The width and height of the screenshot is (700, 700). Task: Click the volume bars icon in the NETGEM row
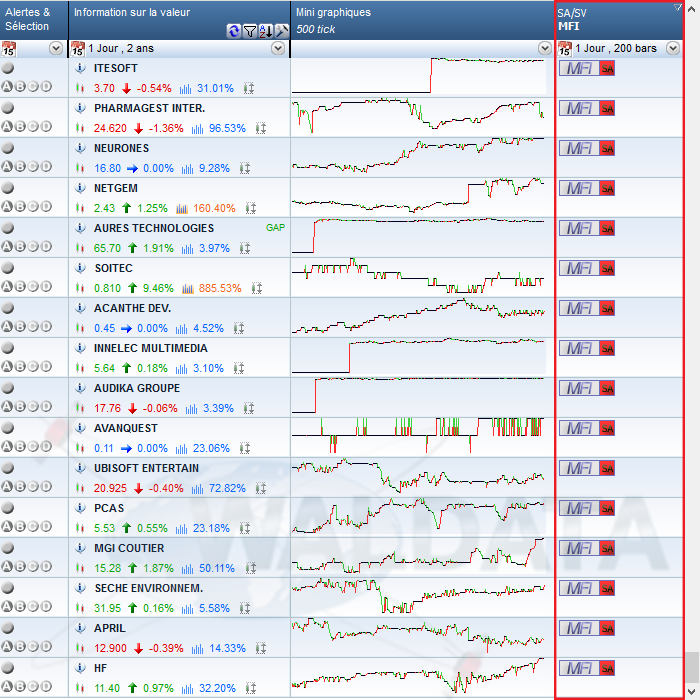(182, 208)
